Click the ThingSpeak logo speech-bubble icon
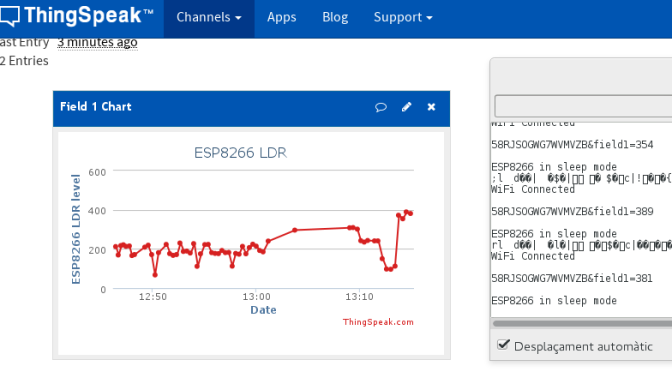672x372 pixels. [9, 16]
